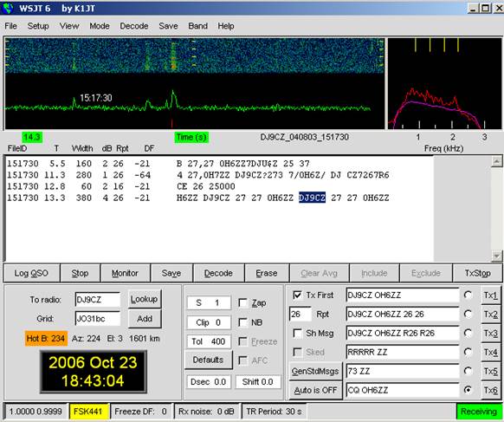
Task: Click the Tx2 button
Action: click(490, 315)
